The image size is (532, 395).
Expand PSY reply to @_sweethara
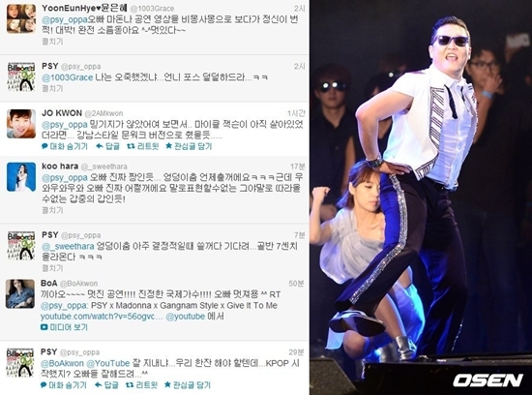pyautogui.click(x=52, y=268)
